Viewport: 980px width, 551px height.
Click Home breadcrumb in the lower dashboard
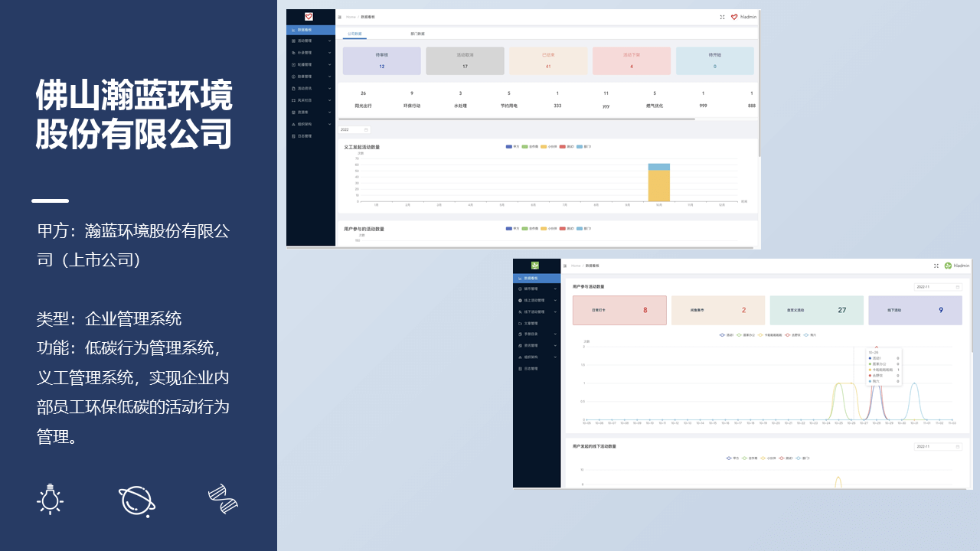576,266
